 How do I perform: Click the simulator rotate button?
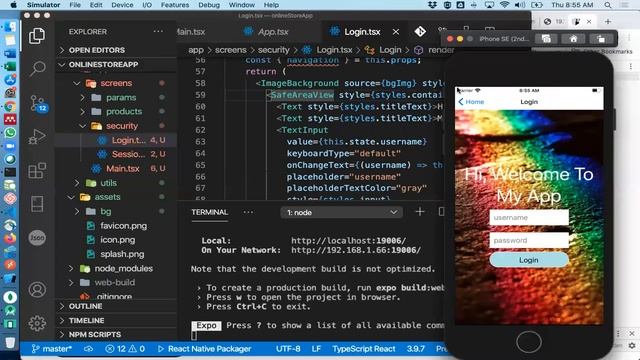point(601,39)
